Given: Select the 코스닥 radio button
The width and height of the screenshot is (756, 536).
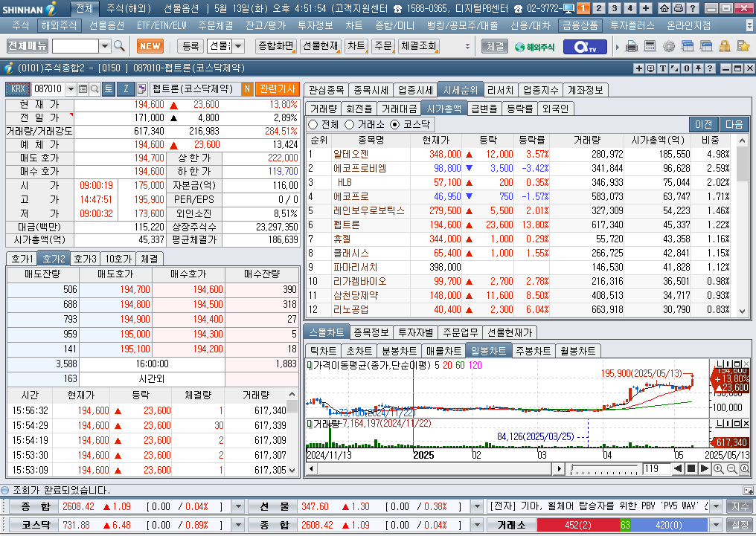Looking at the screenshot, I should 395,125.
